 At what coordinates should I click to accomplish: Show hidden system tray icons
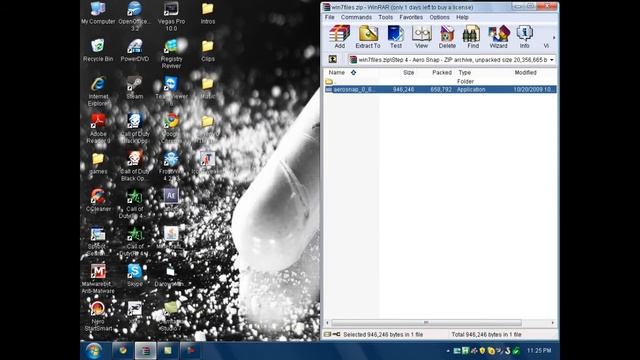(x=448, y=351)
